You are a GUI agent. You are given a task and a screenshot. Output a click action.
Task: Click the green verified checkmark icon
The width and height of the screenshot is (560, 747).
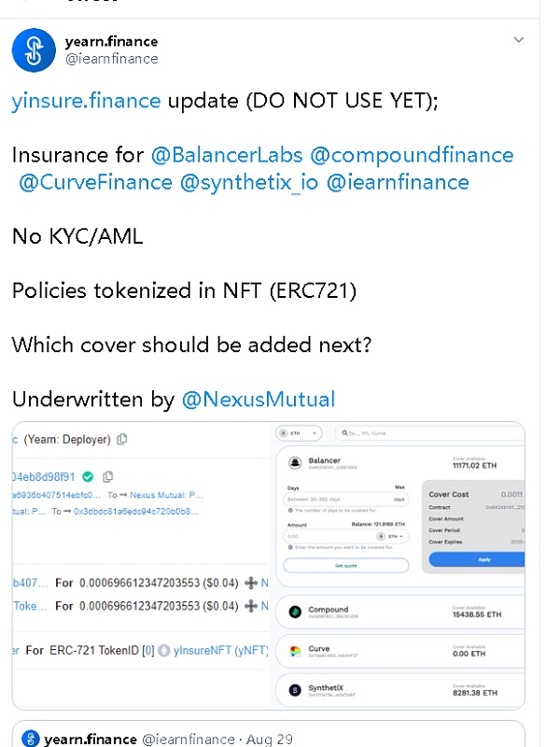[x=88, y=476]
